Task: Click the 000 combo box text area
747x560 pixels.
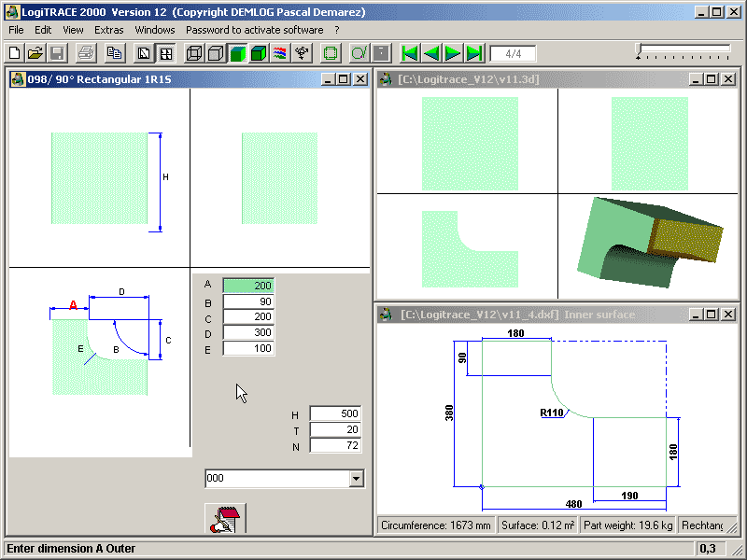Action: tap(277, 479)
